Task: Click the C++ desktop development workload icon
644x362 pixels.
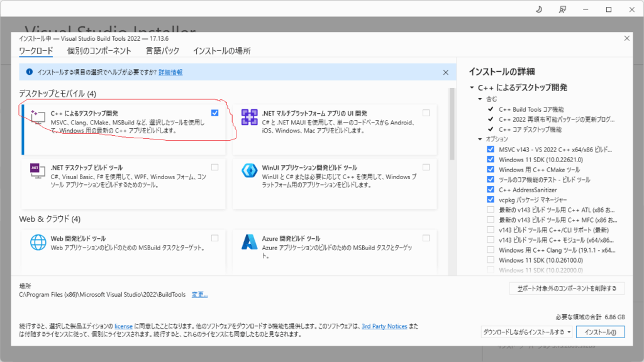Action: [38, 118]
